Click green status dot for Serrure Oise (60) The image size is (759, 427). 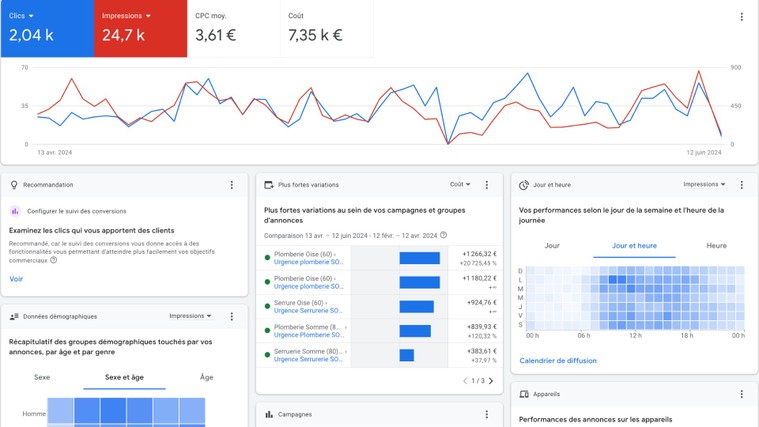pos(267,306)
